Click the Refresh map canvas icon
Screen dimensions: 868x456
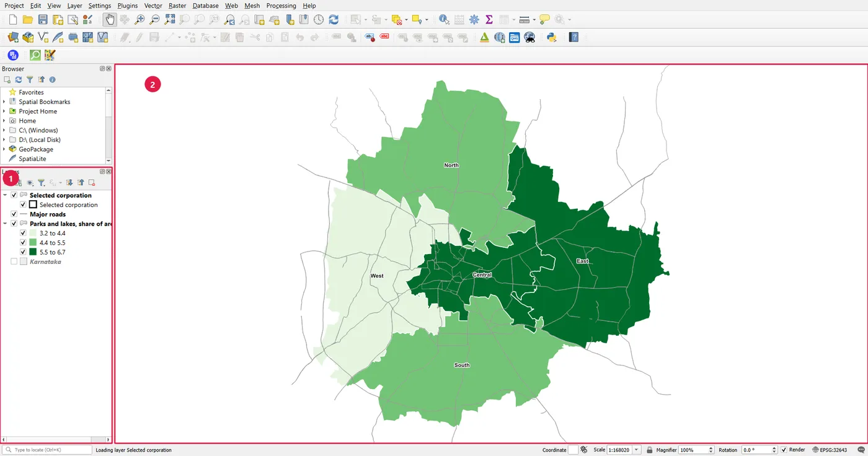tap(334, 20)
